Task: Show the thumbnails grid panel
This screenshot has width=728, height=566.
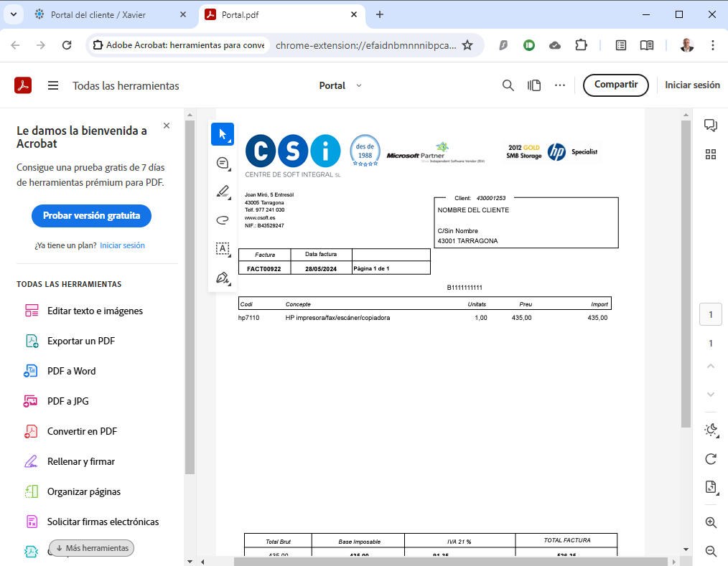Action: pyautogui.click(x=710, y=154)
